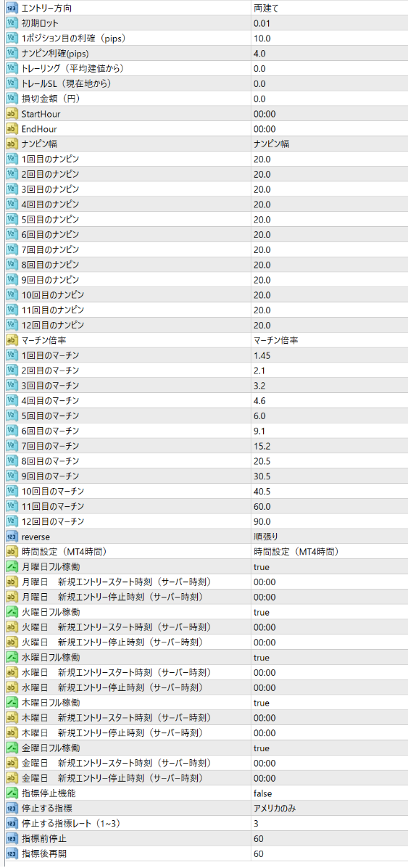Click the icon beside 12回目のナンピン
The height and width of the screenshot is (868, 408).
(12, 325)
